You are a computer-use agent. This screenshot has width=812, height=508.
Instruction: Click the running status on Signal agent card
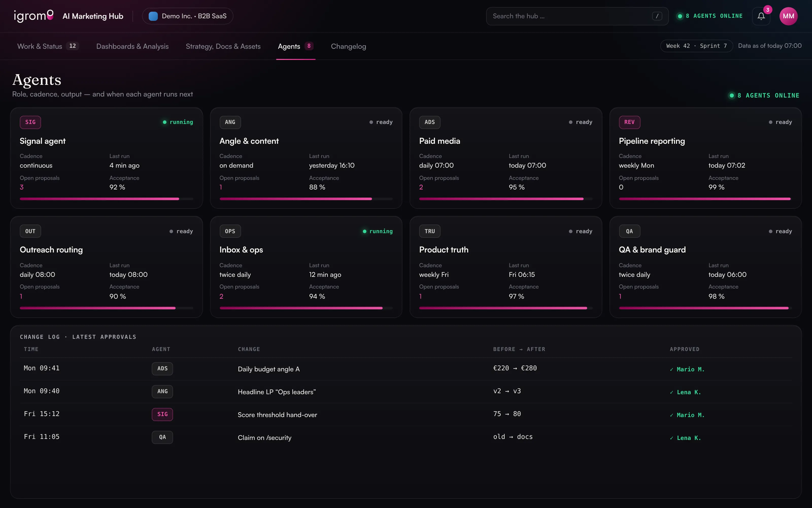point(178,122)
